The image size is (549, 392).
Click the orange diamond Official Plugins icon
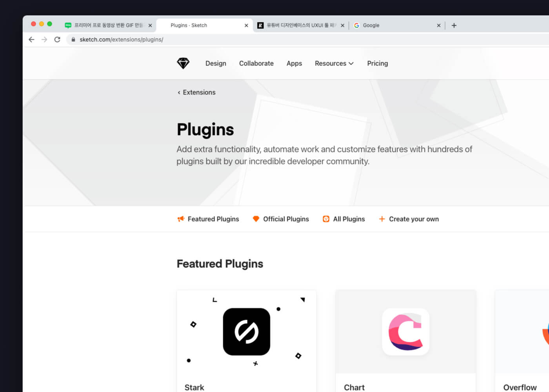256,219
